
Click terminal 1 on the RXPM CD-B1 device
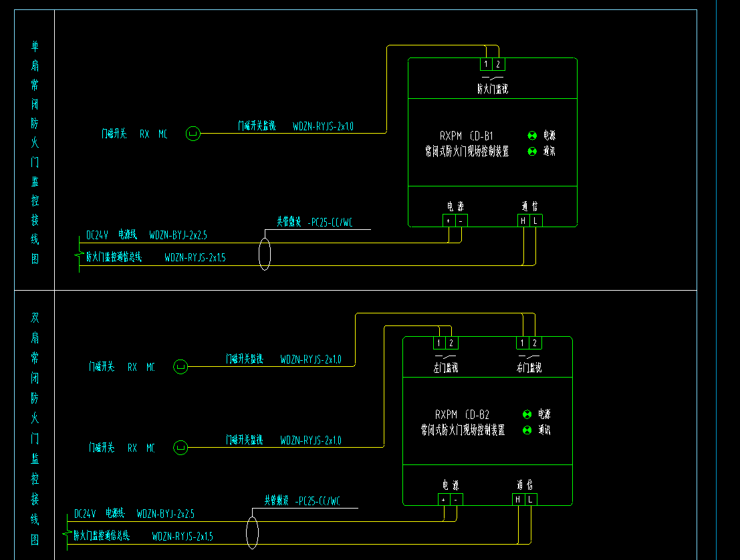(x=486, y=64)
